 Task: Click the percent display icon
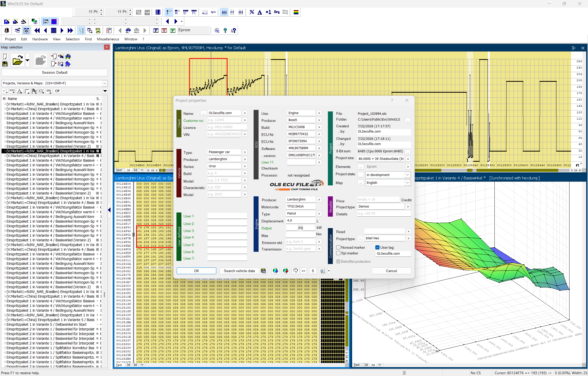point(252,12)
